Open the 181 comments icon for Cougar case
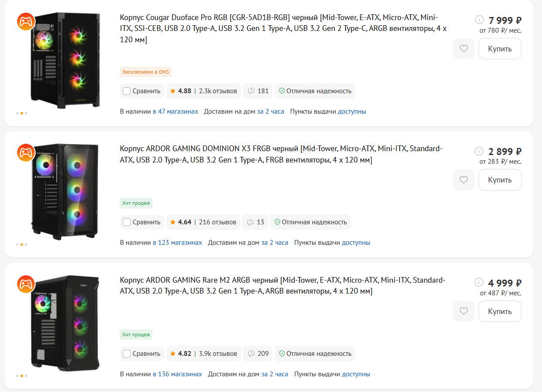The image size is (542, 392). tap(258, 91)
